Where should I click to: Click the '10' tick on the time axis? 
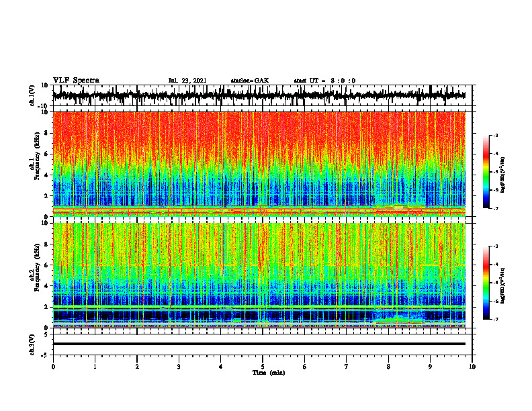click(x=472, y=367)
